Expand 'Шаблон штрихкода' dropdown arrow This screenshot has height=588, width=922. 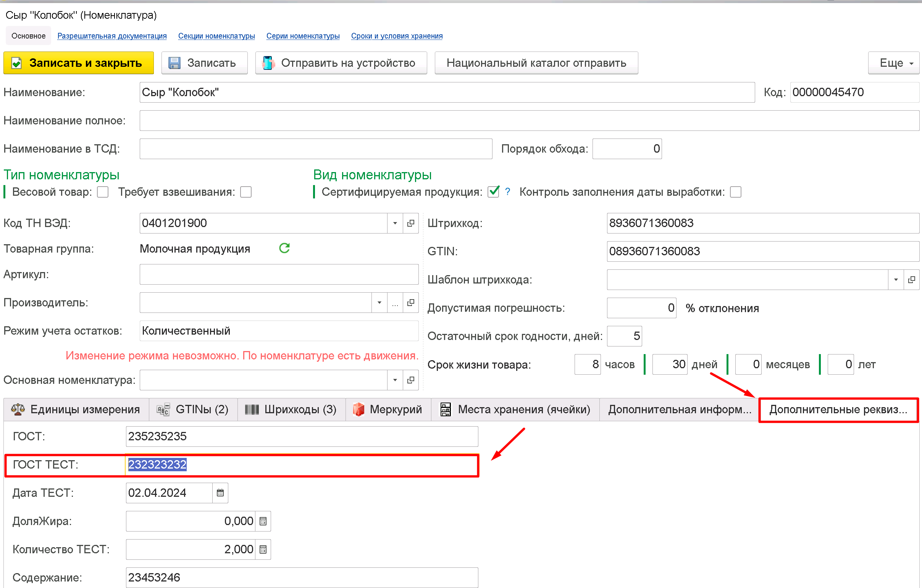896,280
